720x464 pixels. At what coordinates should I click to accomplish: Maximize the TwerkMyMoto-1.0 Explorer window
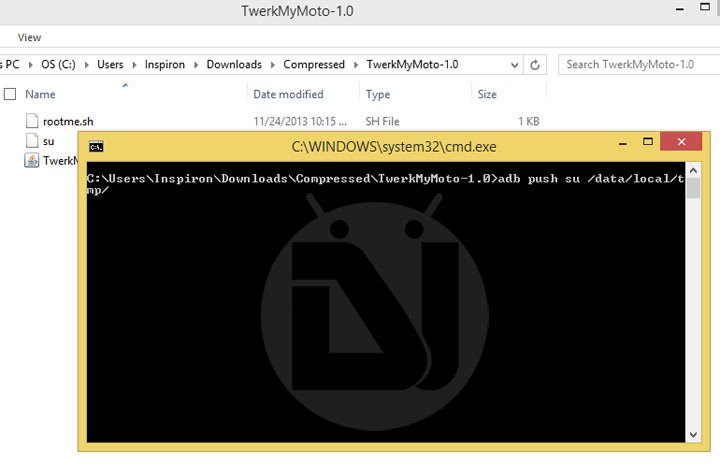tap(705, 7)
